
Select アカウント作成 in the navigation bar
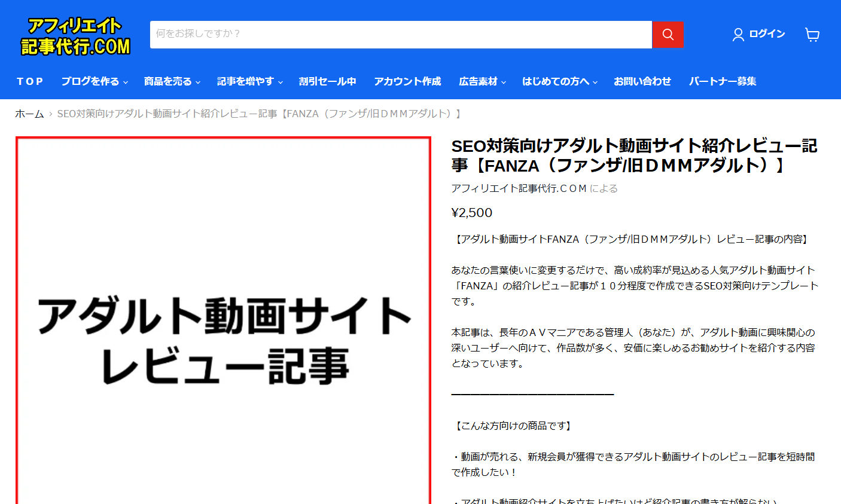click(x=407, y=81)
